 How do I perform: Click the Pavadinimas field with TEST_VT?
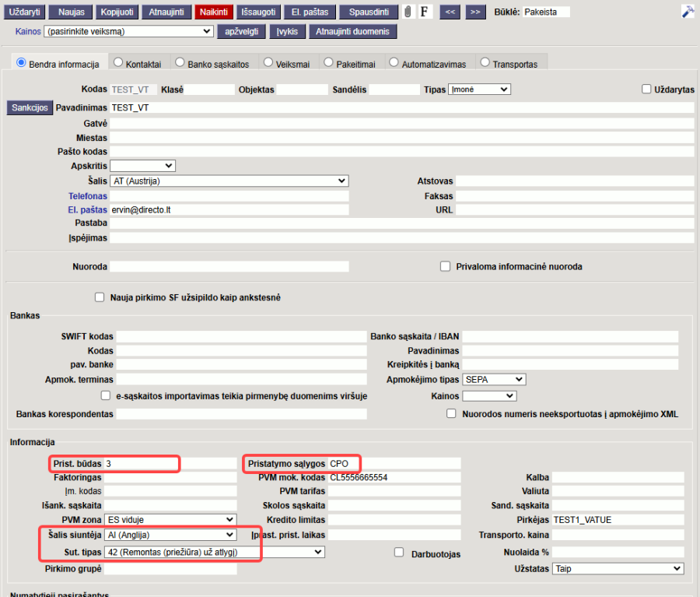point(402,107)
